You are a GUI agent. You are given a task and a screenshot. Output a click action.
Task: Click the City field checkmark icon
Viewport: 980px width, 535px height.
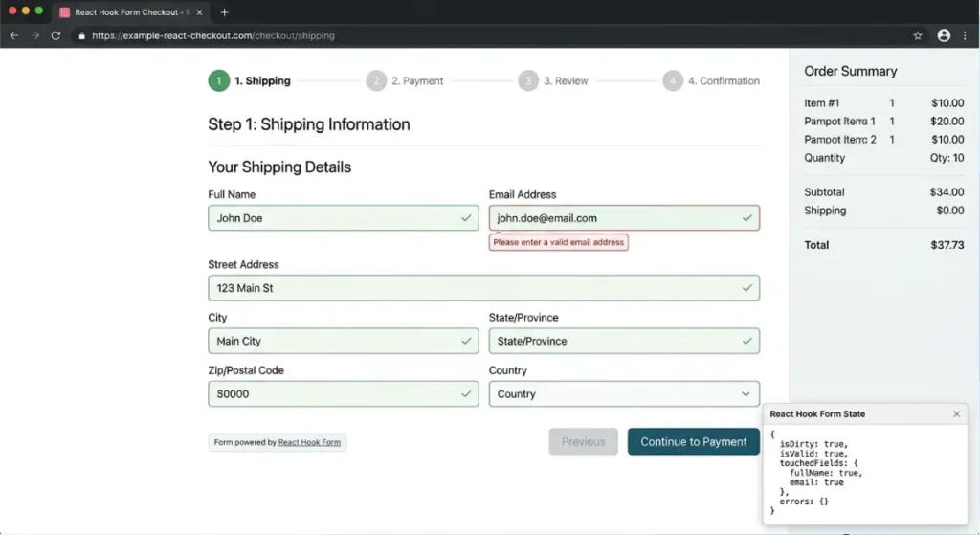click(x=466, y=342)
